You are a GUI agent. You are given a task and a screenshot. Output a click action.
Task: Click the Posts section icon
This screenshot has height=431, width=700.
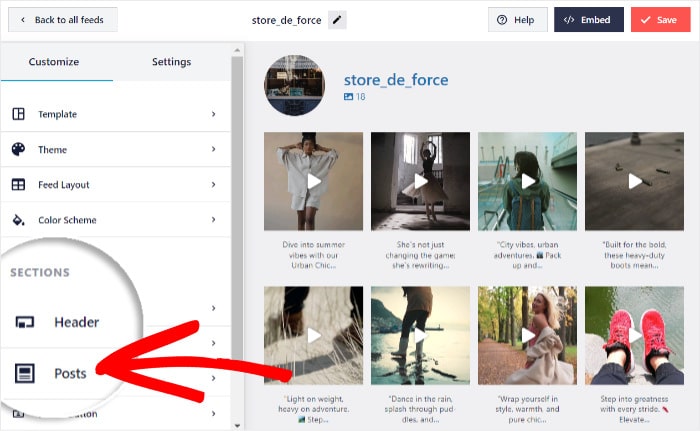25,373
